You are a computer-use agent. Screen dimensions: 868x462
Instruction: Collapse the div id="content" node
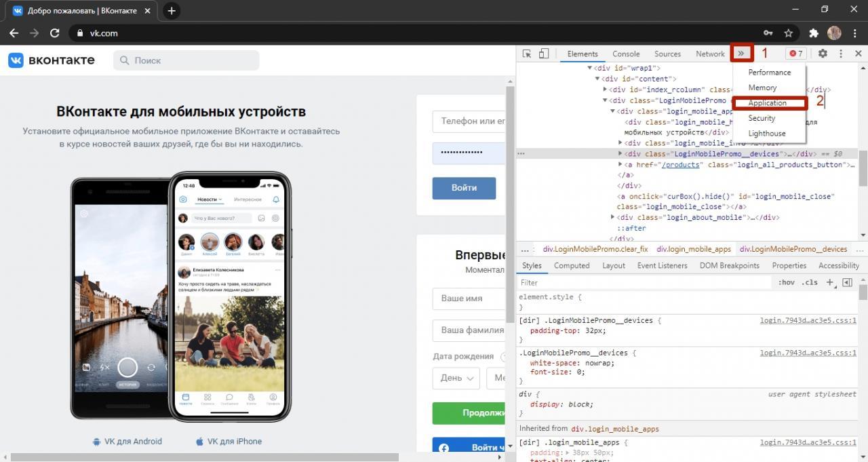[x=597, y=79]
